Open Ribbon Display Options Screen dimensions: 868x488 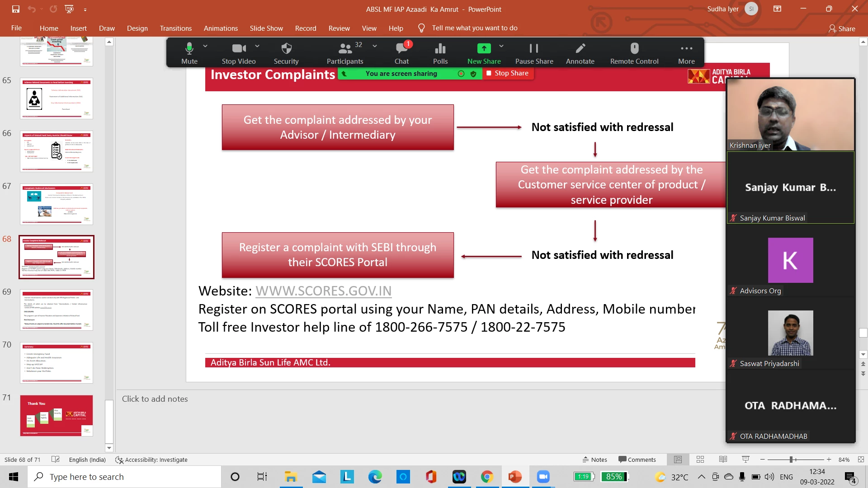[x=778, y=9]
